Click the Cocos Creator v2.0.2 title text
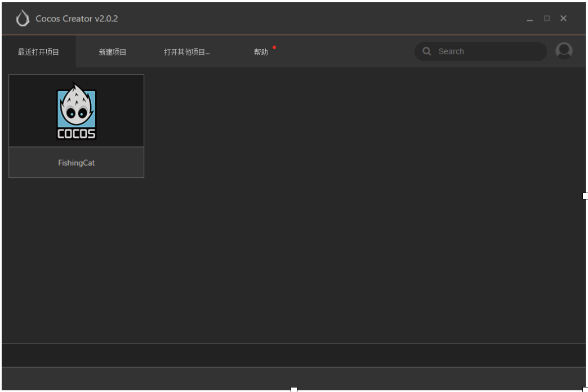The height and width of the screenshot is (392, 588). [x=77, y=19]
